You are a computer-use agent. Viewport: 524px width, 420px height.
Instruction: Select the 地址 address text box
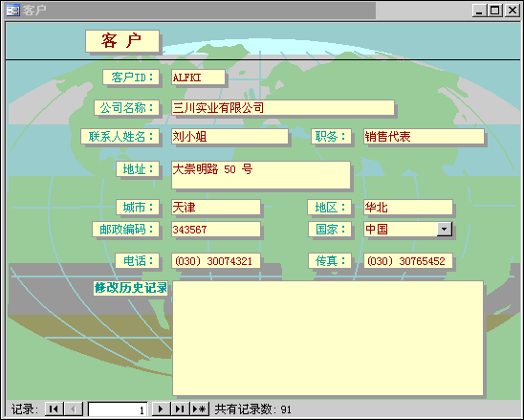coord(261,175)
